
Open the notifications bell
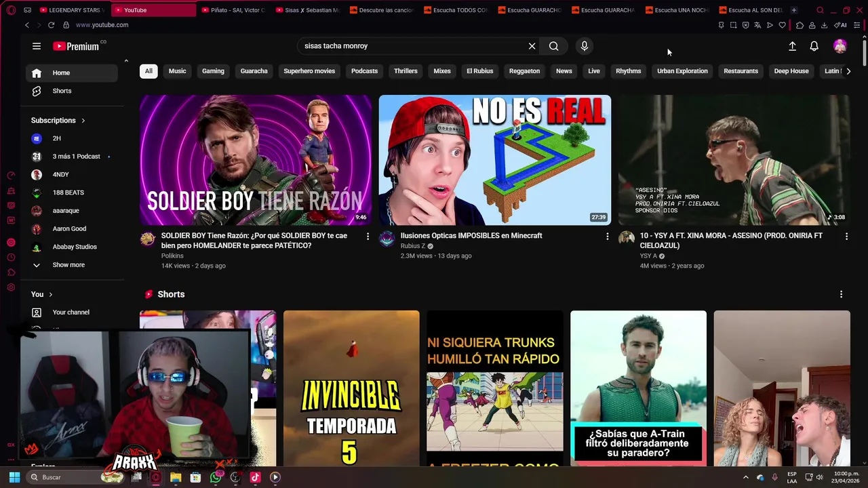click(x=814, y=46)
